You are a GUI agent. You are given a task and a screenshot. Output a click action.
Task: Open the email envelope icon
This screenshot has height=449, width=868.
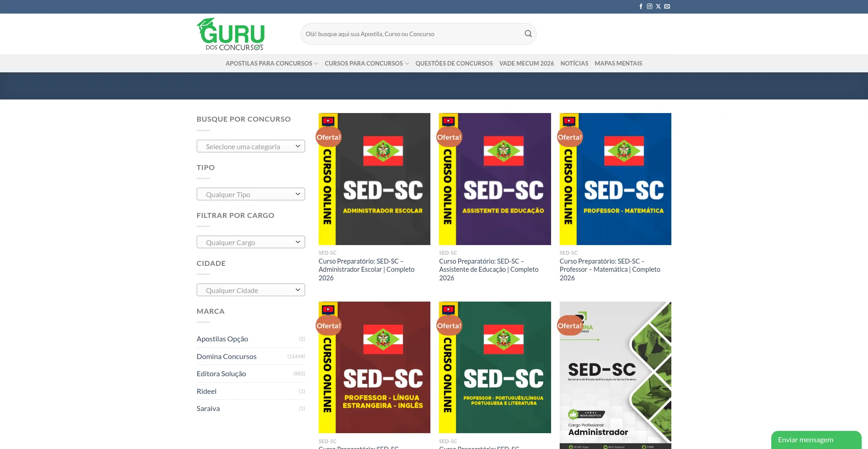667,6
